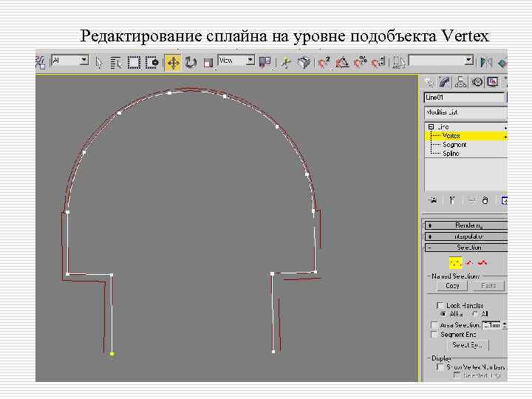532x399 pixels.
Task: Select and Manipulate tool icon
Action: coord(287,63)
